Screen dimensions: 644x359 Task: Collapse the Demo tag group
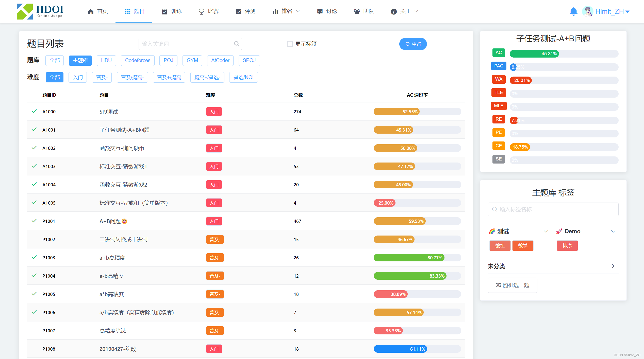[x=614, y=231]
